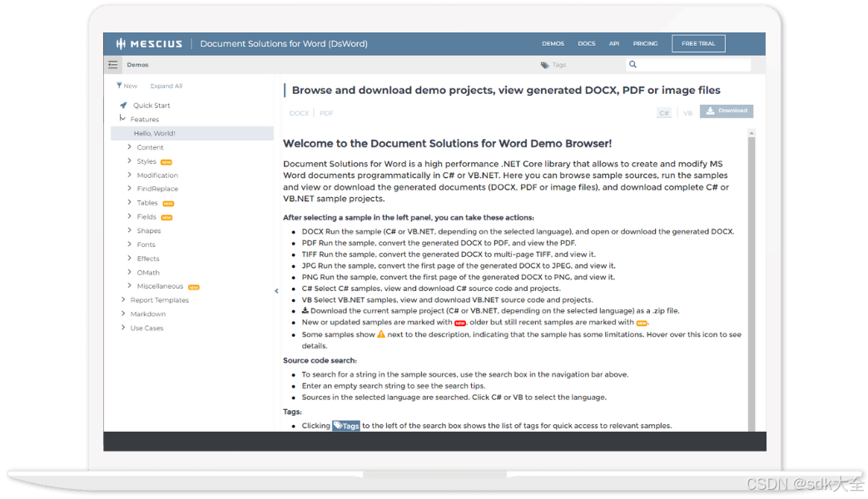This screenshot has width=868, height=499.
Task: Switch to the DOCX view tab
Action: tap(299, 113)
